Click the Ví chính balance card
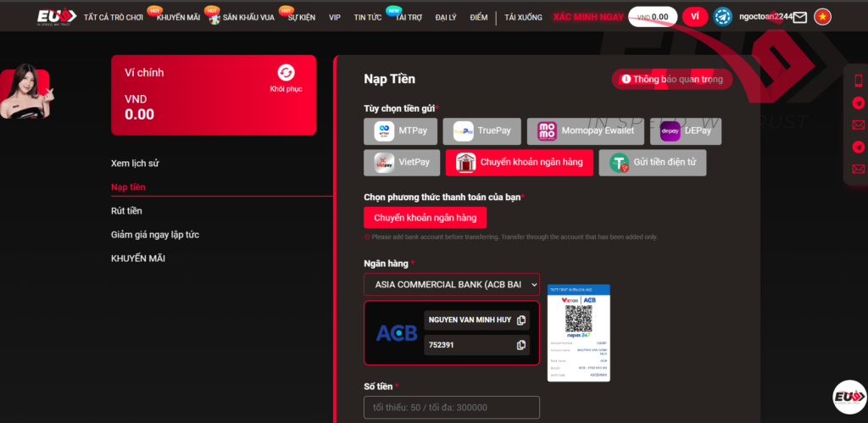 [x=214, y=95]
